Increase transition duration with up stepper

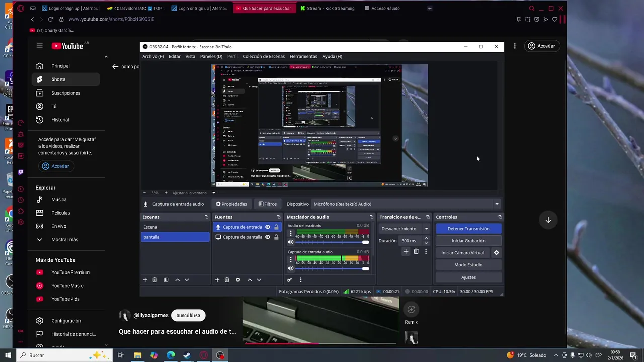426,238
